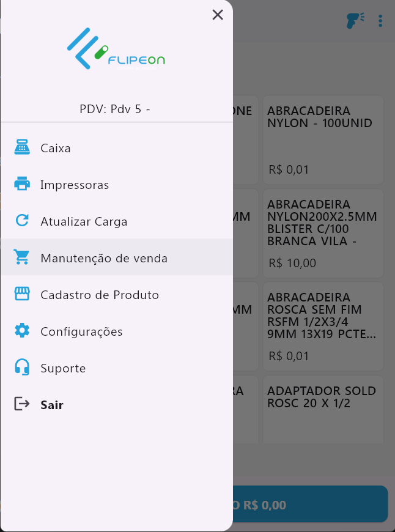The height and width of the screenshot is (532, 395).
Task: Click the barcode scanner icon
Action: [354, 21]
